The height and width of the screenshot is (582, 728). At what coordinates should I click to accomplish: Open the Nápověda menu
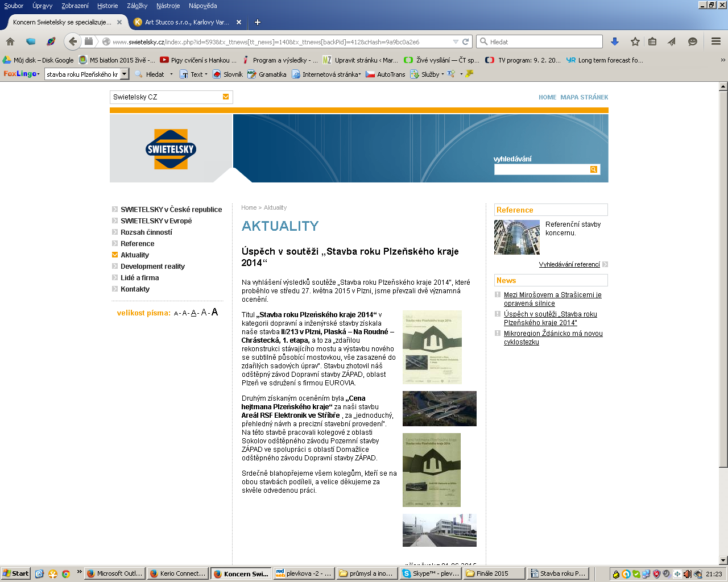(202, 6)
